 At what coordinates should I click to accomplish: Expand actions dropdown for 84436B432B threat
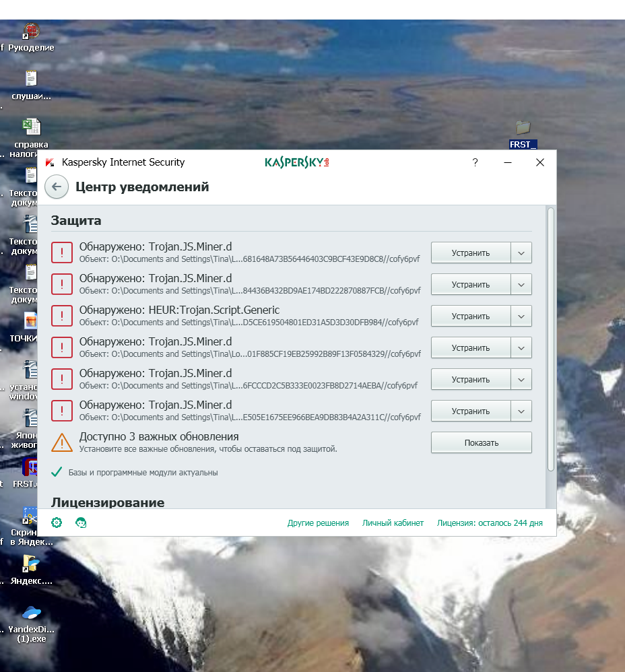click(521, 285)
